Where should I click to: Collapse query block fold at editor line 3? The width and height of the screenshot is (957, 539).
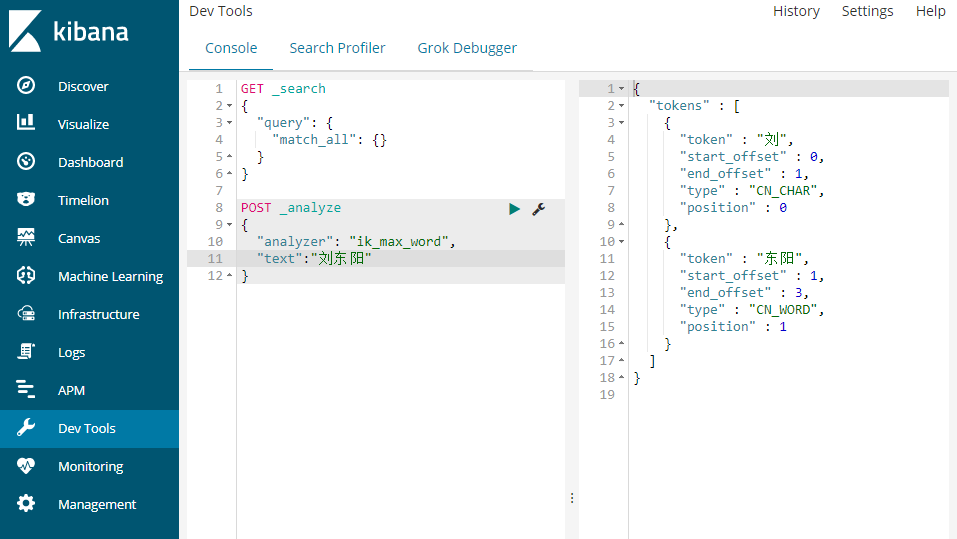click(x=229, y=123)
